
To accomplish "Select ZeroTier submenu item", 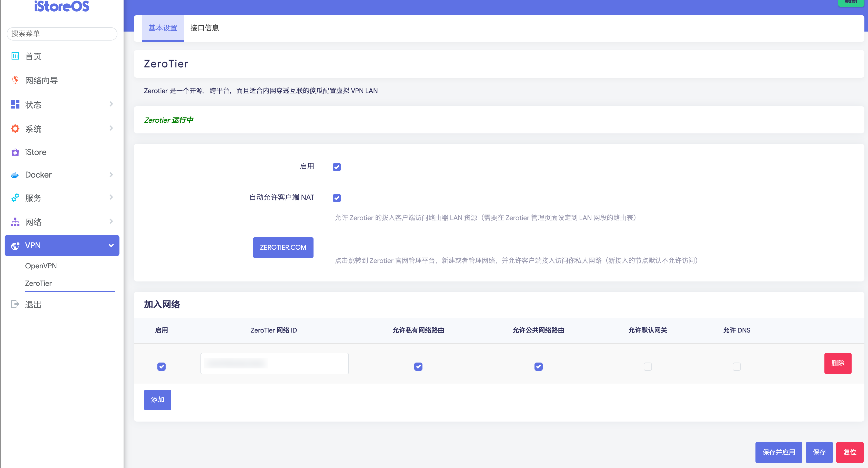I will click(x=38, y=283).
